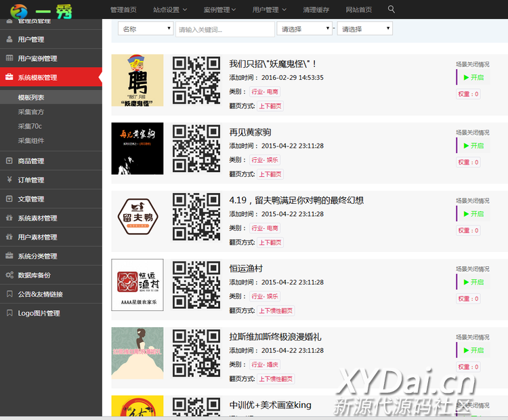
Task: Click gift icon beside 系统素材管理
Action: point(9,217)
